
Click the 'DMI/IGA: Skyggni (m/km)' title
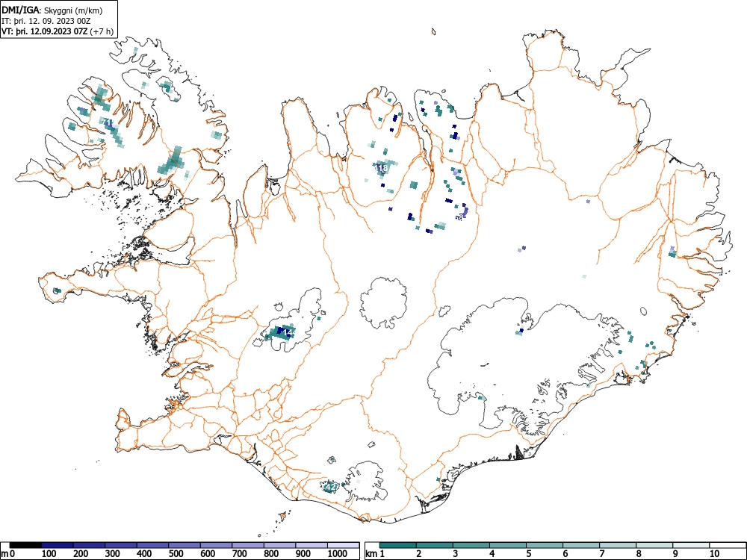[x=52, y=10]
